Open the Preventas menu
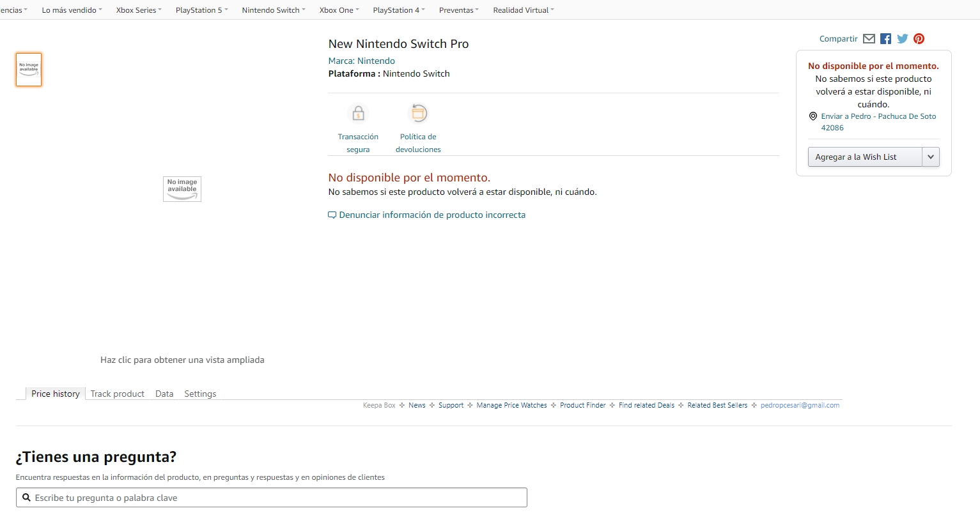 [x=459, y=10]
